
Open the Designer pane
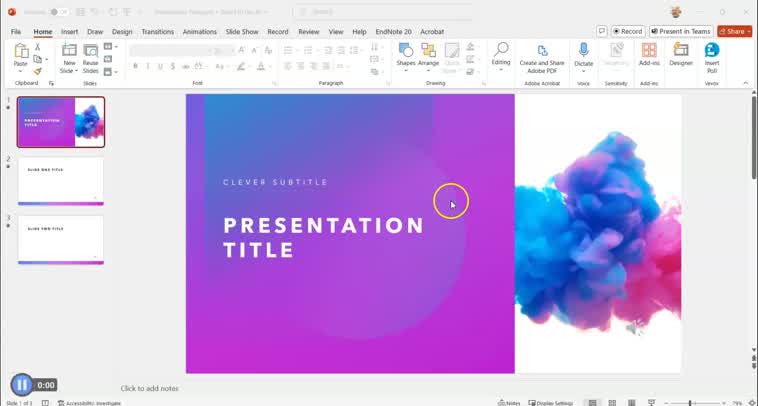[681, 54]
